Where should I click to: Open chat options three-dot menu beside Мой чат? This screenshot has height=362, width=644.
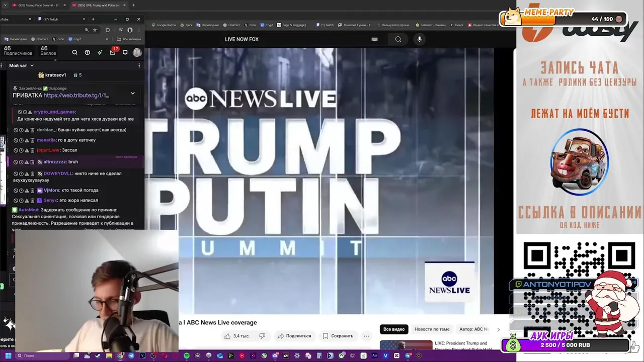click(139, 65)
